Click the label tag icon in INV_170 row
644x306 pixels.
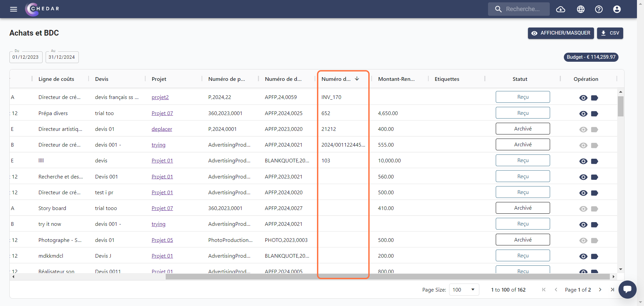pos(594,98)
